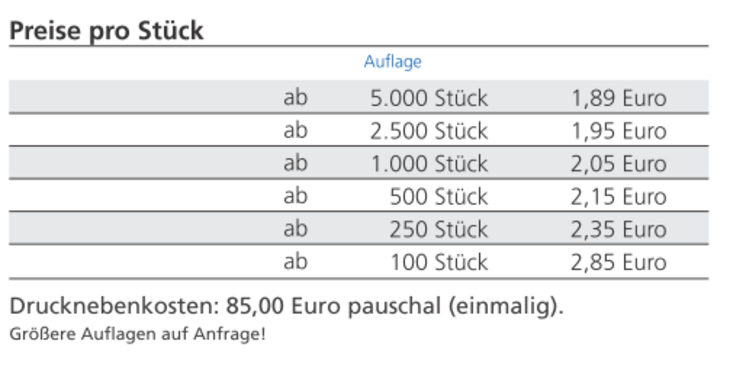Click the 2,05 Euro price

[619, 164]
